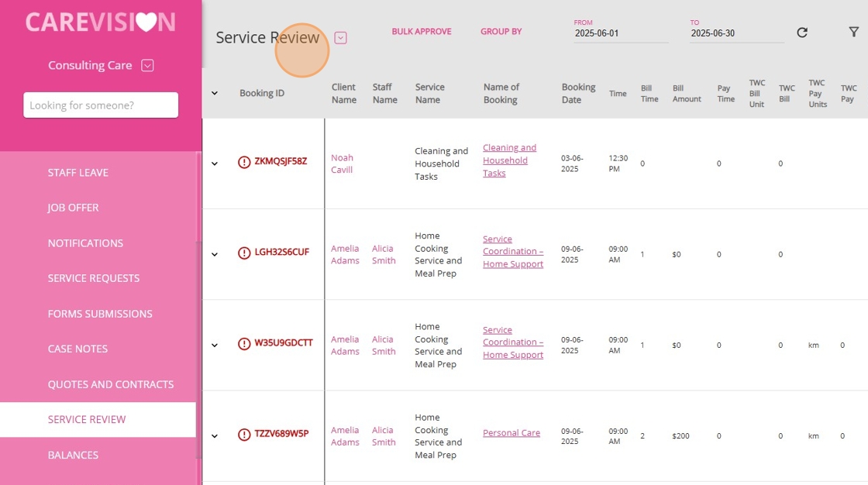Expand row for booking W35U9GDCTT
Viewport: 868px width, 485px height.
pos(214,345)
